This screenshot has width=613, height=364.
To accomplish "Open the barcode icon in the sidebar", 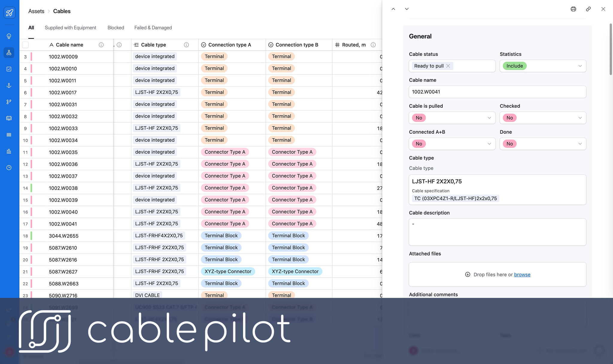I will click(x=9, y=135).
